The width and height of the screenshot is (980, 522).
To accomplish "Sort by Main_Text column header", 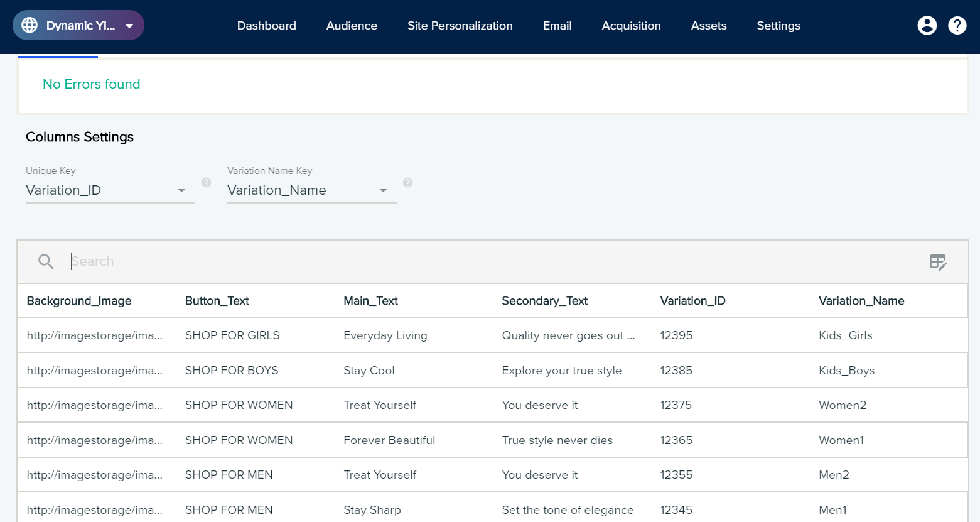I will point(371,301).
